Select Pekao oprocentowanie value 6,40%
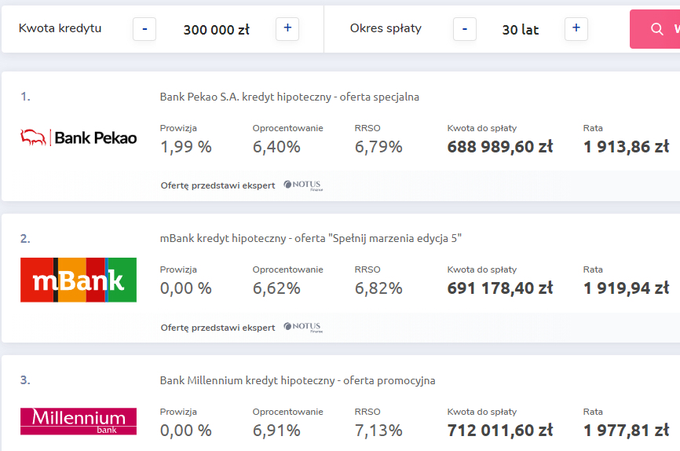This screenshot has height=451, width=680. point(276,147)
